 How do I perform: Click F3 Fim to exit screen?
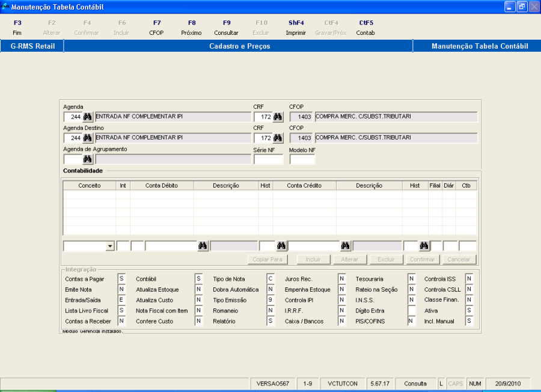(17, 28)
